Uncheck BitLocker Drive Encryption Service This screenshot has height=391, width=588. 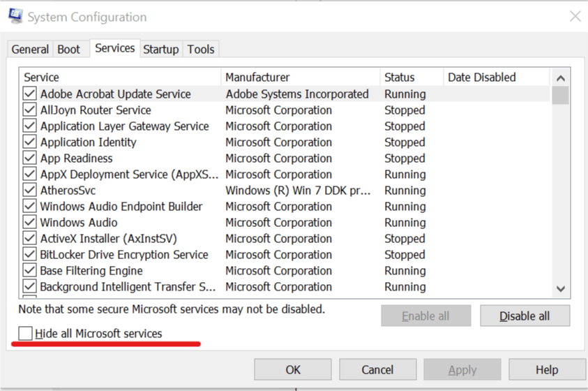[x=29, y=254]
